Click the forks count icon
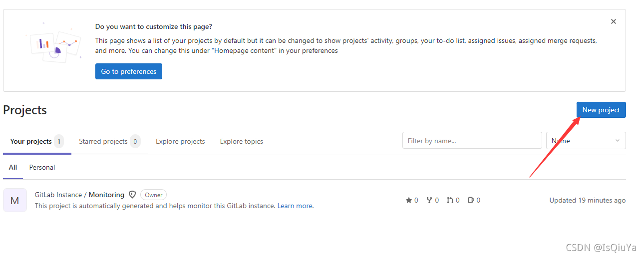The width and height of the screenshot is (644, 258). pos(429,200)
